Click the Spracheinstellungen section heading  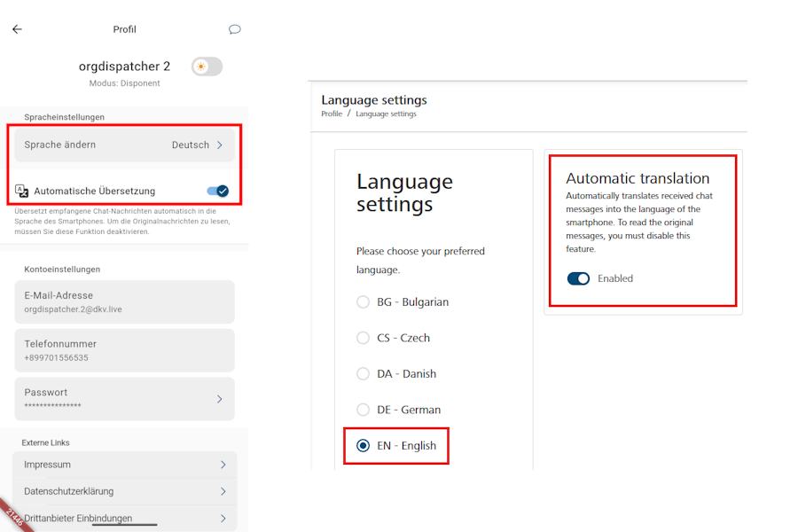(x=64, y=117)
